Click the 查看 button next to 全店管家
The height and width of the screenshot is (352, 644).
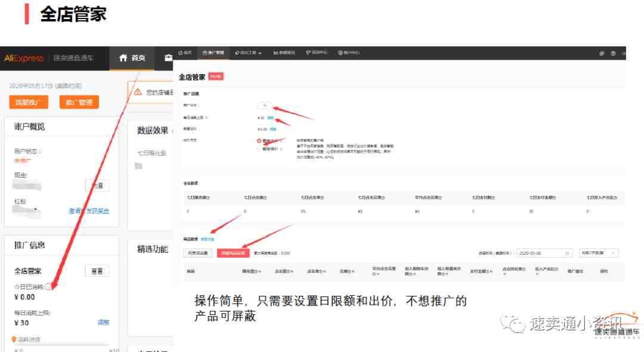[97, 271]
